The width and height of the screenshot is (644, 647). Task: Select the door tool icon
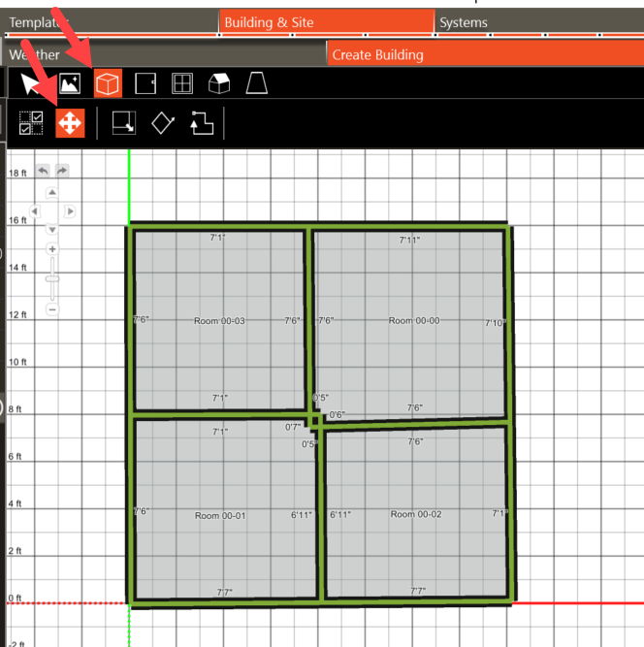[145, 83]
